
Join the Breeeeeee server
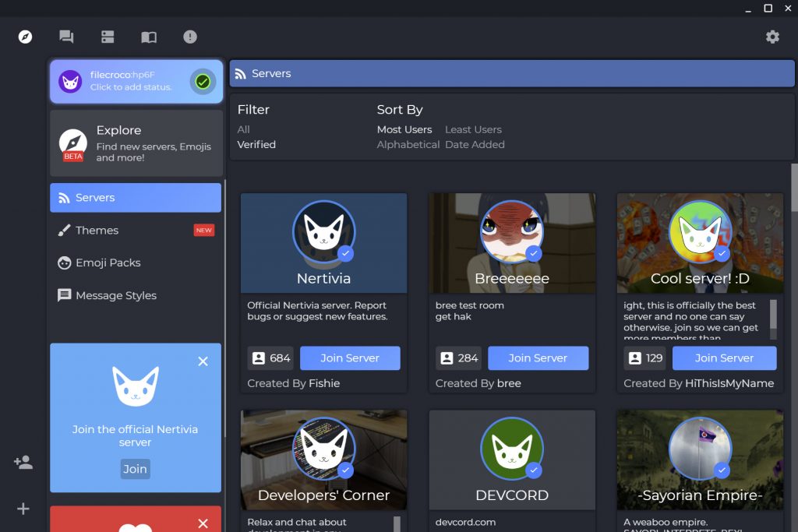(538, 358)
